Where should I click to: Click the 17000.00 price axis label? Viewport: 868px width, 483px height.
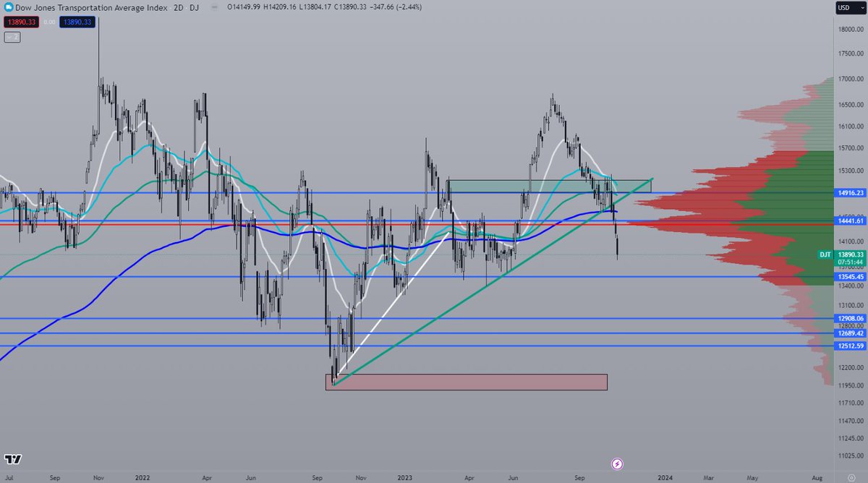coord(851,80)
